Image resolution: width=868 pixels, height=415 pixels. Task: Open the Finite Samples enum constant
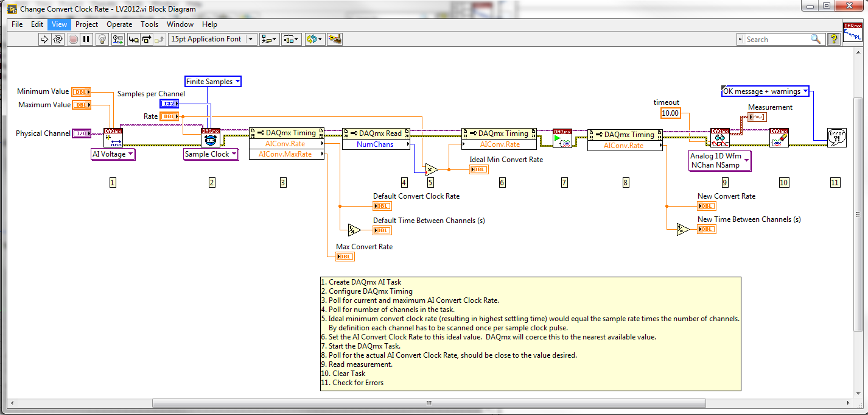click(x=213, y=82)
